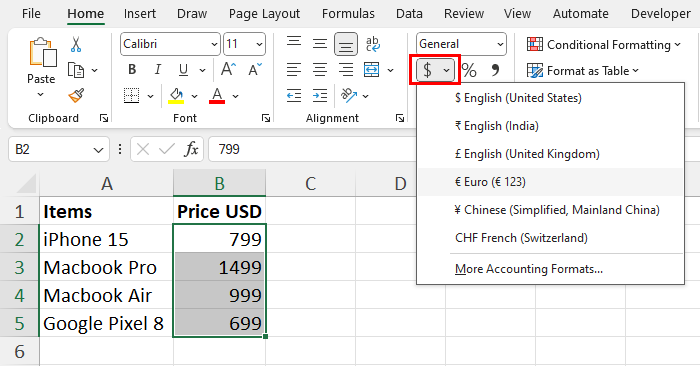Open More Accounting Formats
Viewport: 700px width, 366px height.
550,269
